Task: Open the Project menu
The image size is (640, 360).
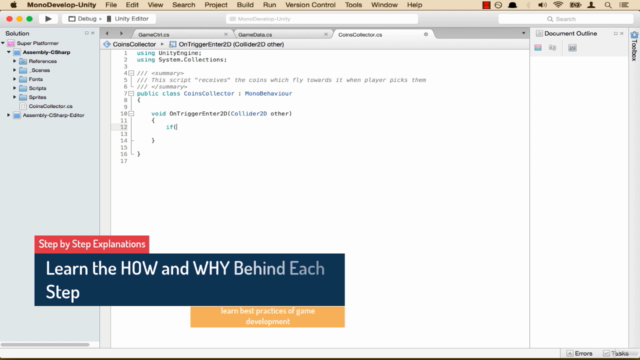Action: [216, 5]
